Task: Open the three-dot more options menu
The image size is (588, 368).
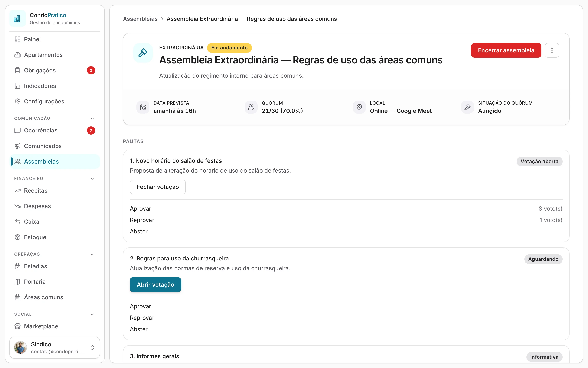Action: click(552, 50)
